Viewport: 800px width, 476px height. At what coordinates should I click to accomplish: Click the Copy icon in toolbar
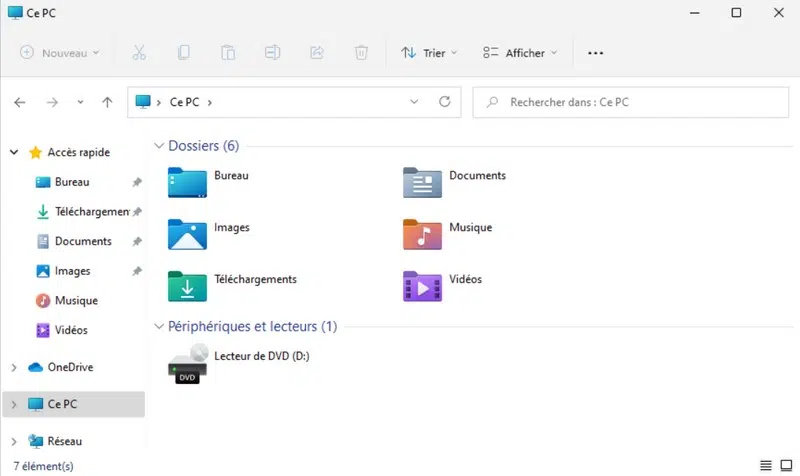pyautogui.click(x=184, y=53)
